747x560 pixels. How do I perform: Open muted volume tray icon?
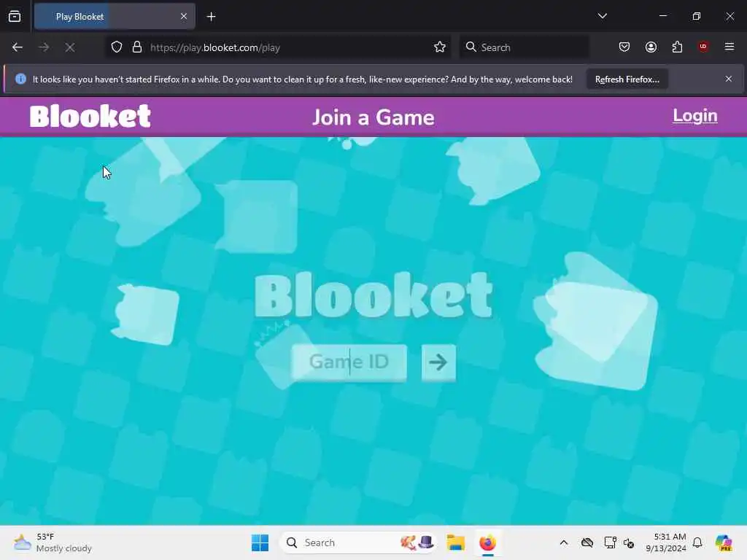629,542
